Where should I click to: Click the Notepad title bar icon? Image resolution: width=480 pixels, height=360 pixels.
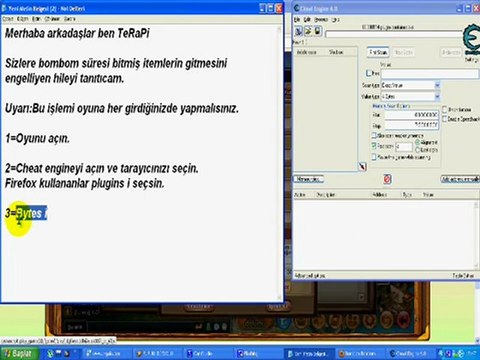(4, 8)
